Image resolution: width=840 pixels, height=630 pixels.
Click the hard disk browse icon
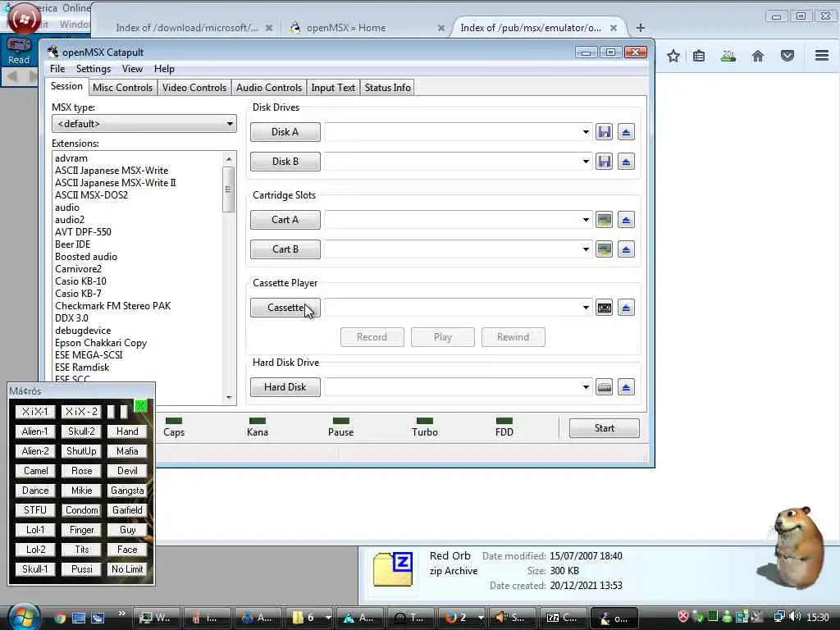pyautogui.click(x=604, y=387)
